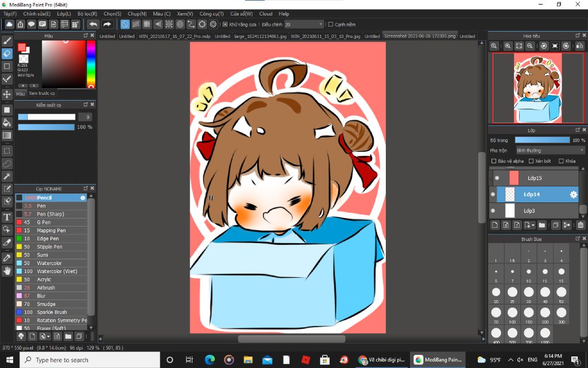Click the Redo arrow button
The width and height of the screenshot is (588, 368).
pyautogui.click(x=107, y=24)
